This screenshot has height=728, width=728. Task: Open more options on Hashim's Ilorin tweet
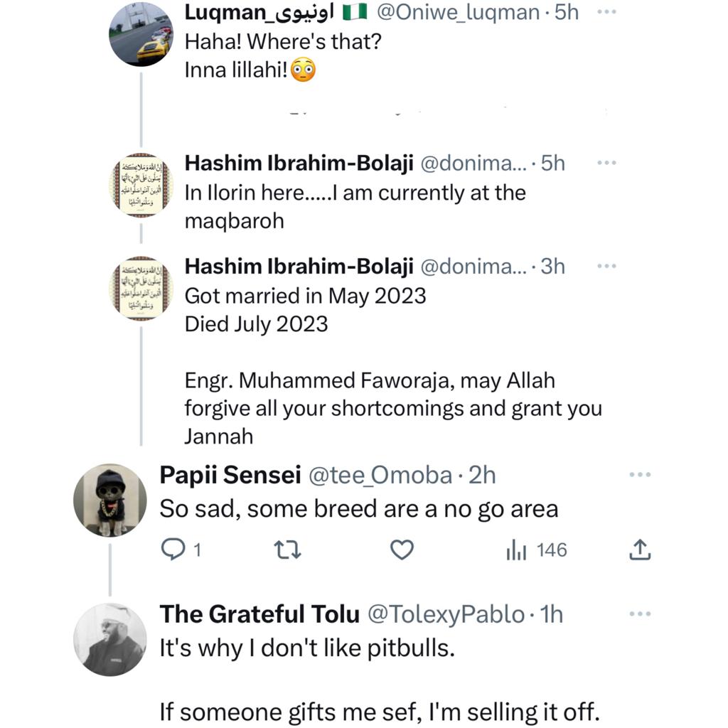point(606,164)
